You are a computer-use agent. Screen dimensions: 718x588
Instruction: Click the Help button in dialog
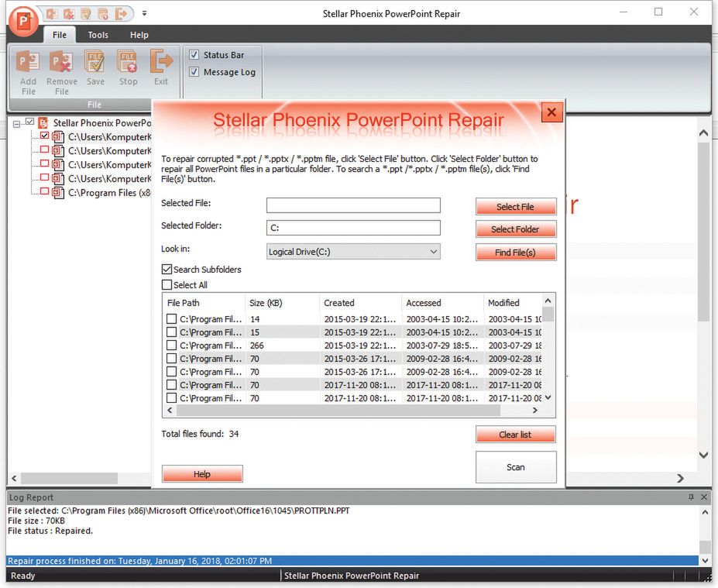202,474
